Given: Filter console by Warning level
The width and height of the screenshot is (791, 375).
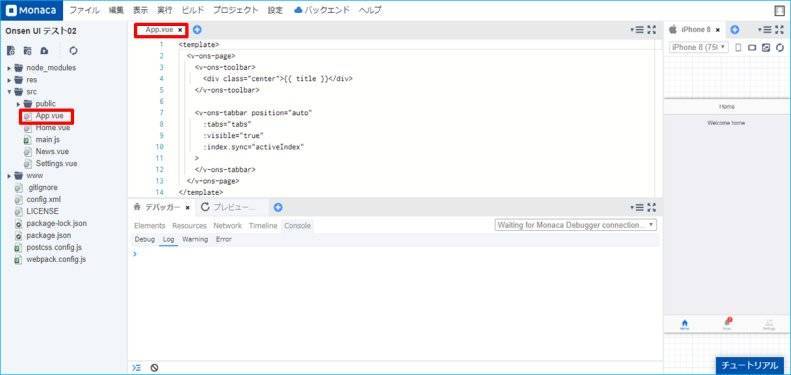Looking at the screenshot, I should [195, 239].
